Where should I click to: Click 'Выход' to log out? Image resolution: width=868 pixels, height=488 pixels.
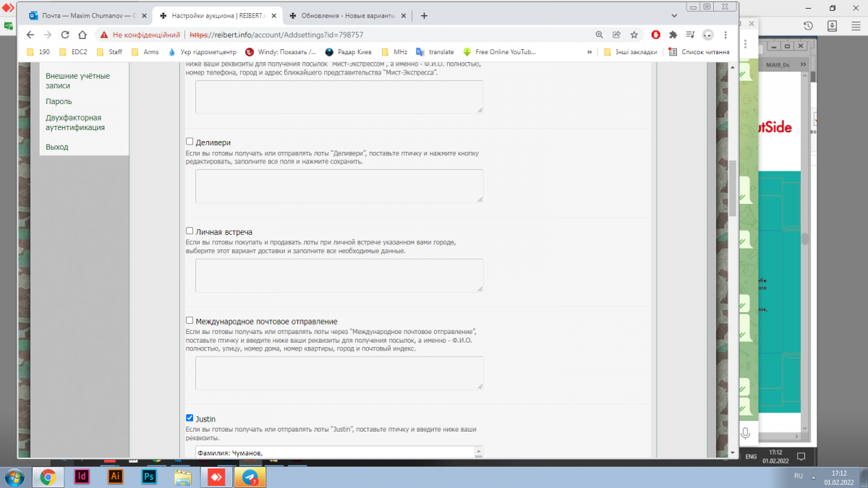57,147
